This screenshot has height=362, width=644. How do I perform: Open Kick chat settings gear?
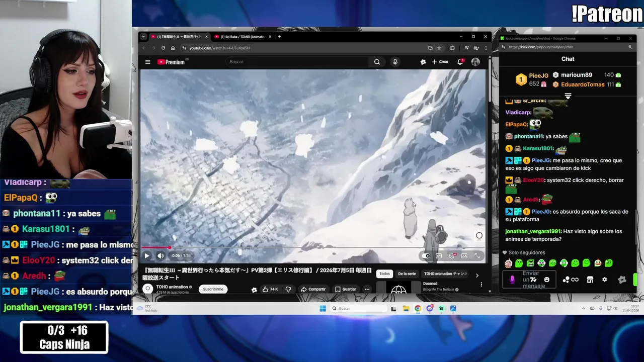tap(605, 280)
